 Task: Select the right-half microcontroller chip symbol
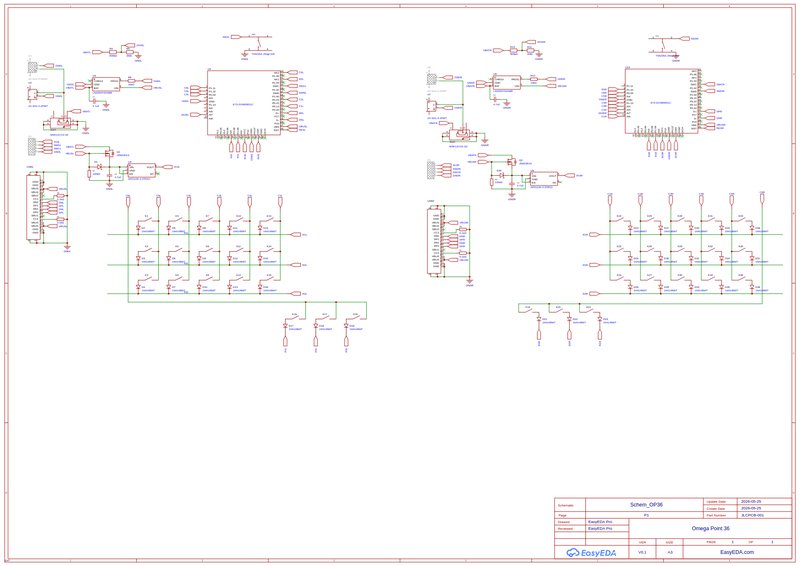(x=662, y=101)
